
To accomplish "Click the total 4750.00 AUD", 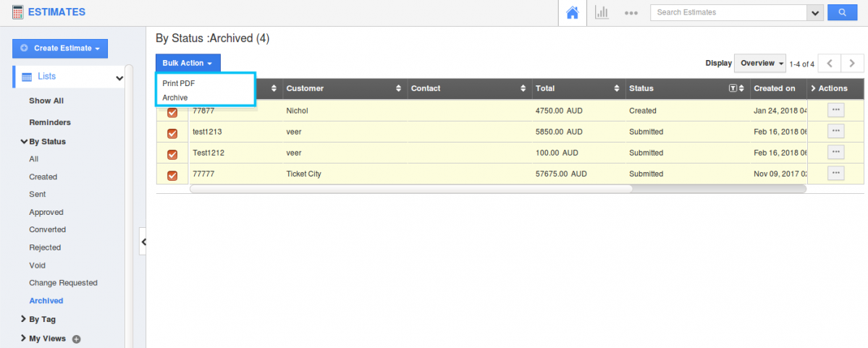I will [x=559, y=111].
